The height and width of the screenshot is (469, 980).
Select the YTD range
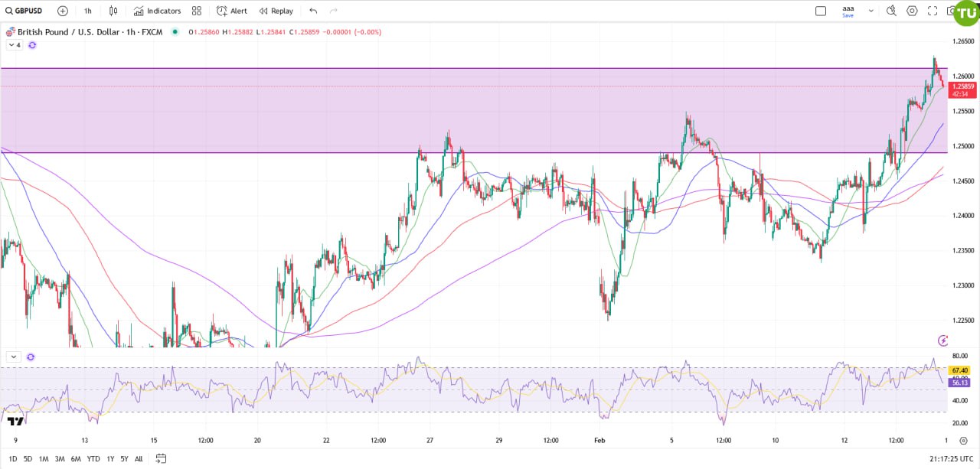click(x=93, y=459)
